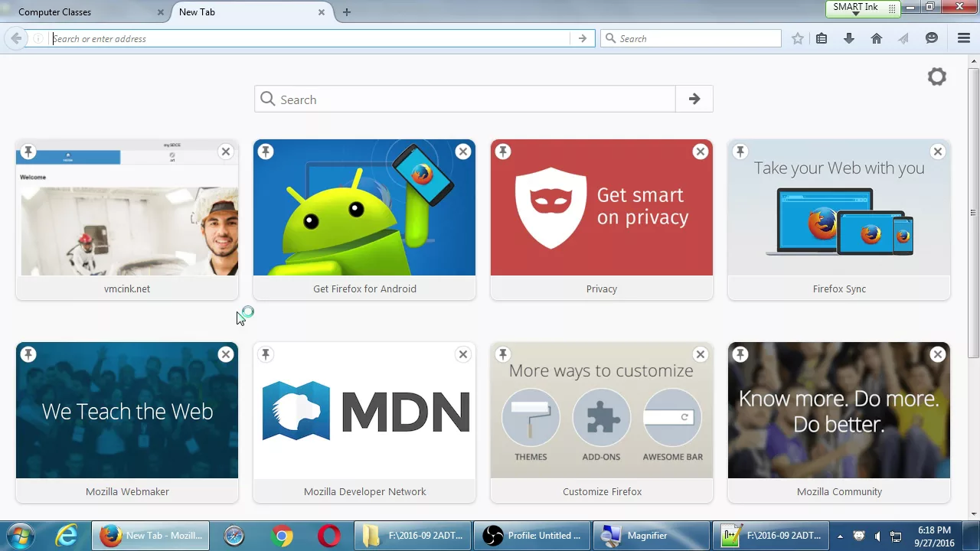Show hidden tray icons arrow
Screen dimensions: 980x551
point(840,536)
